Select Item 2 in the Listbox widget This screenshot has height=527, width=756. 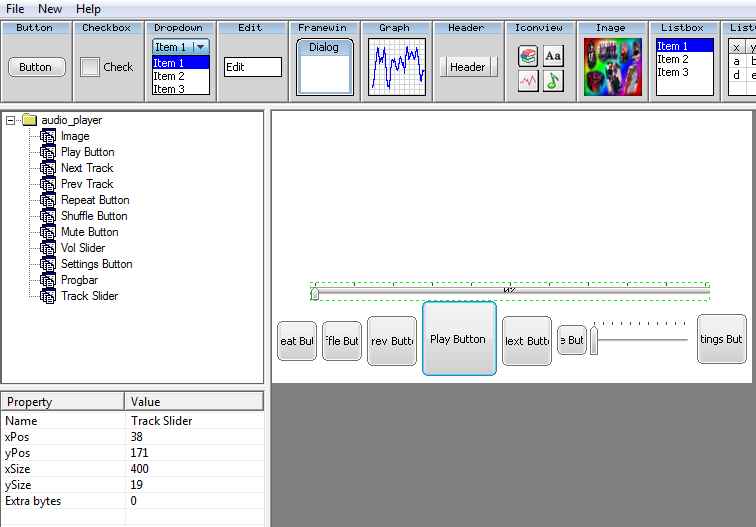pyautogui.click(x=673, y=59)
